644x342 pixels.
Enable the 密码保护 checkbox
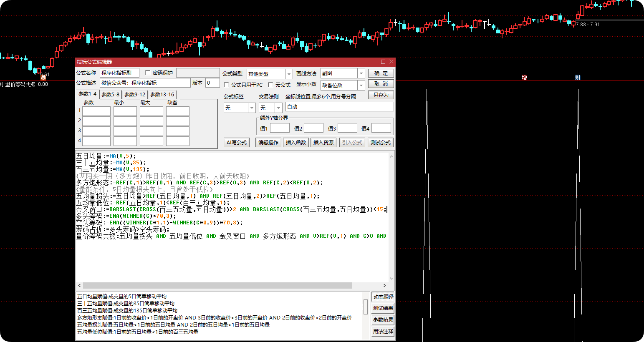pos(148,73)
